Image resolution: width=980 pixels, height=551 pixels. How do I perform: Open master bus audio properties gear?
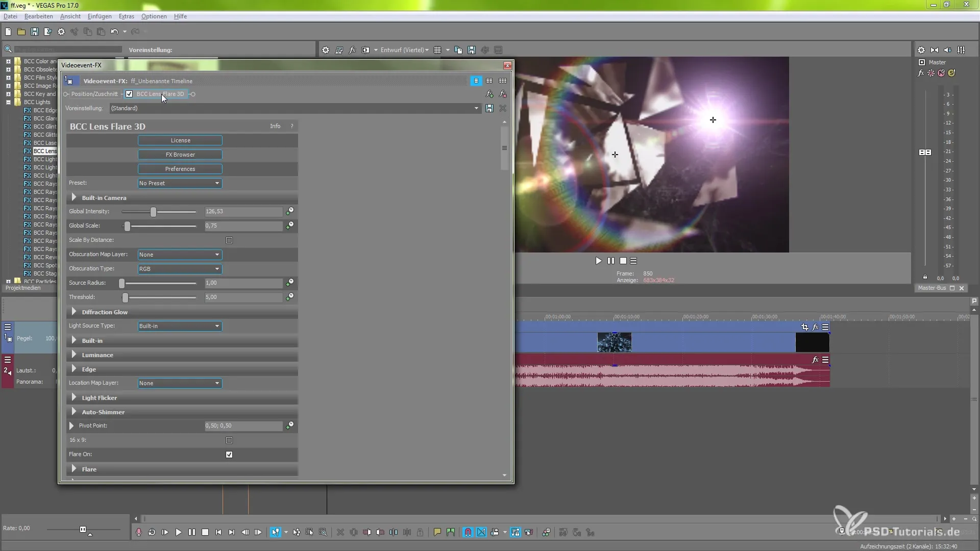pos(921,50)
